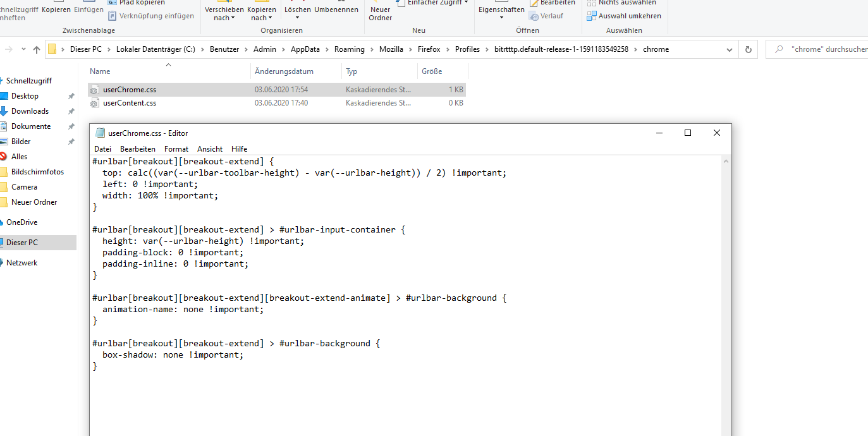This screenshot has height=436, width=868.
Task: Expand address bar history dropdown
Action: click(x=730, y=49)
